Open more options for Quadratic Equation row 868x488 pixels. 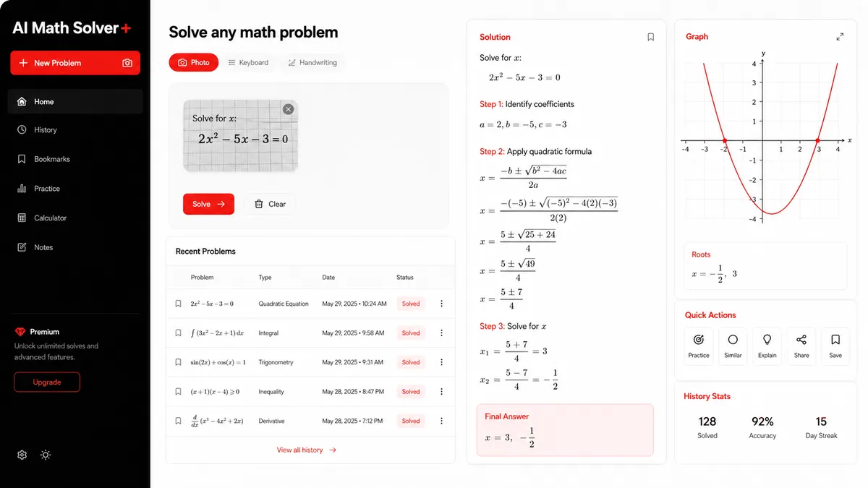[442, 304]
